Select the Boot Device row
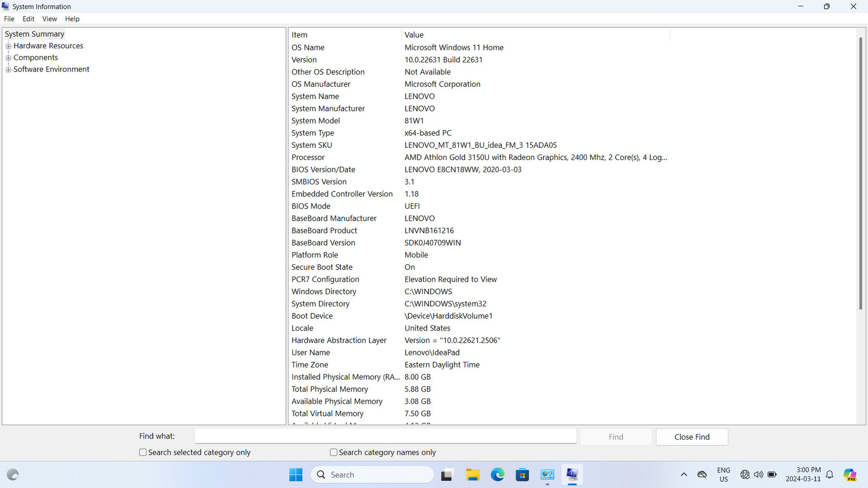868x488 pixels. 479,316
